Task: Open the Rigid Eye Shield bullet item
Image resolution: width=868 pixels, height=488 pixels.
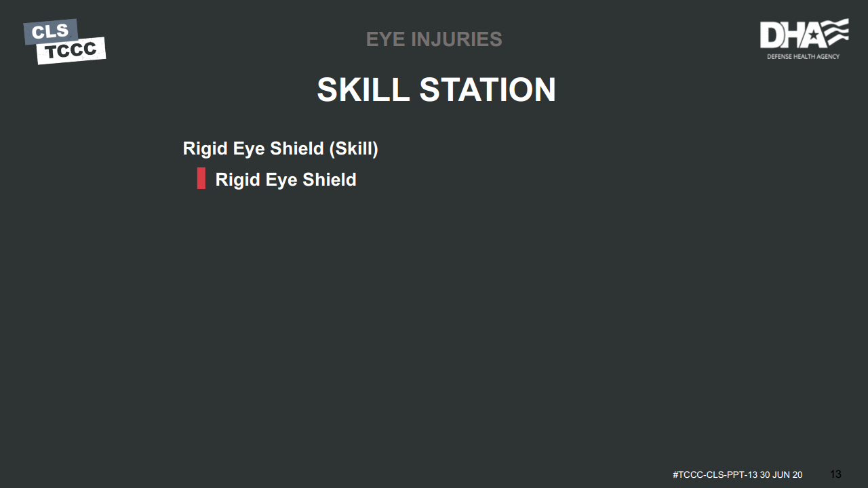Action: pos(285,180)
